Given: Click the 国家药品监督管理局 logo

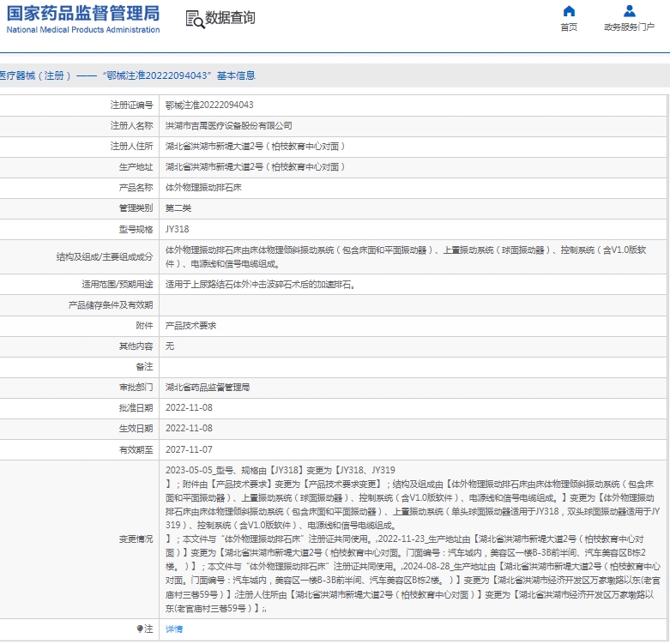Looking at the screenshot, I should [83, 13].
